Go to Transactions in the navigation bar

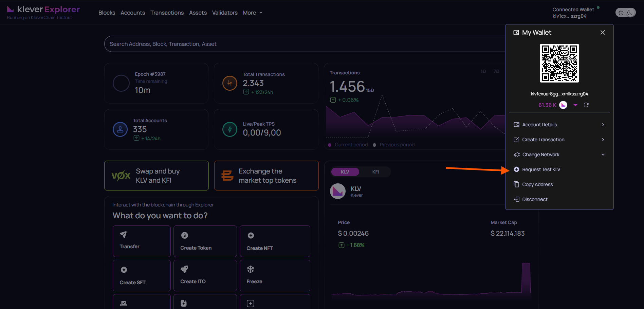167,13
